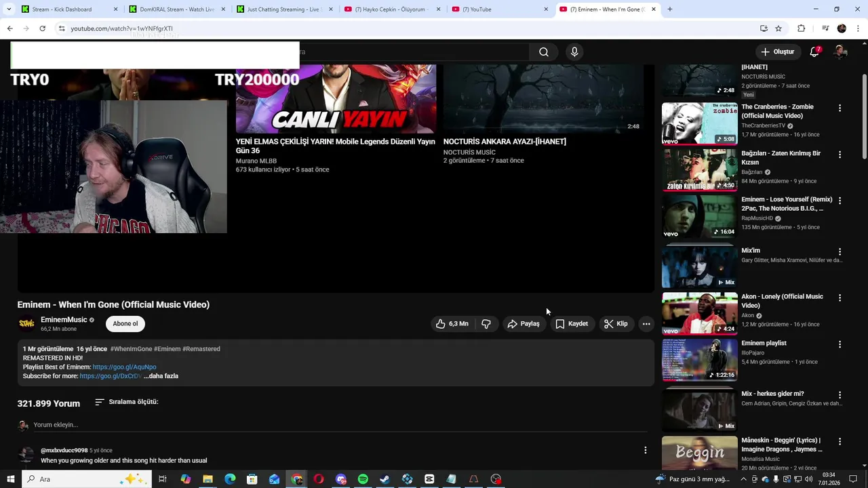Open File Explorer from taskbar
This screenshot has height=488, width=868.
coord(208,479)
